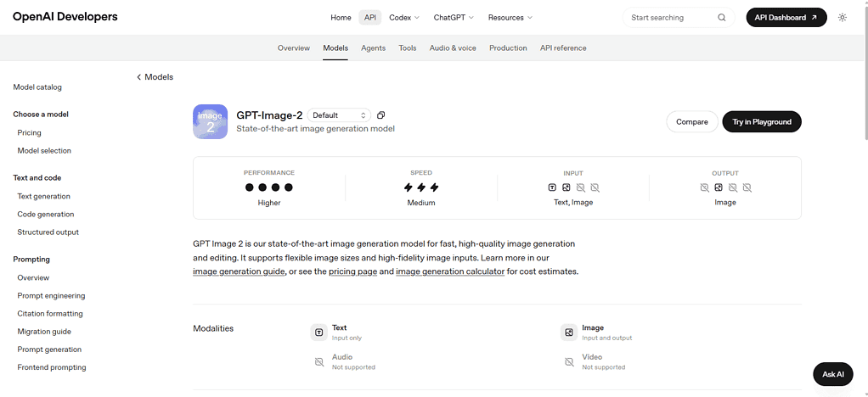
Task: Open the image generation guide link
Action: click(x=240, y=272)
